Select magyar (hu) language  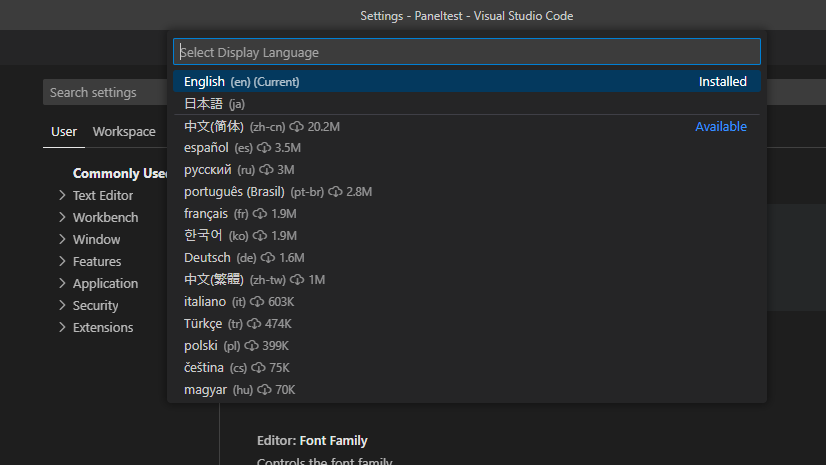pyautogui.click(x=467, y=390)
